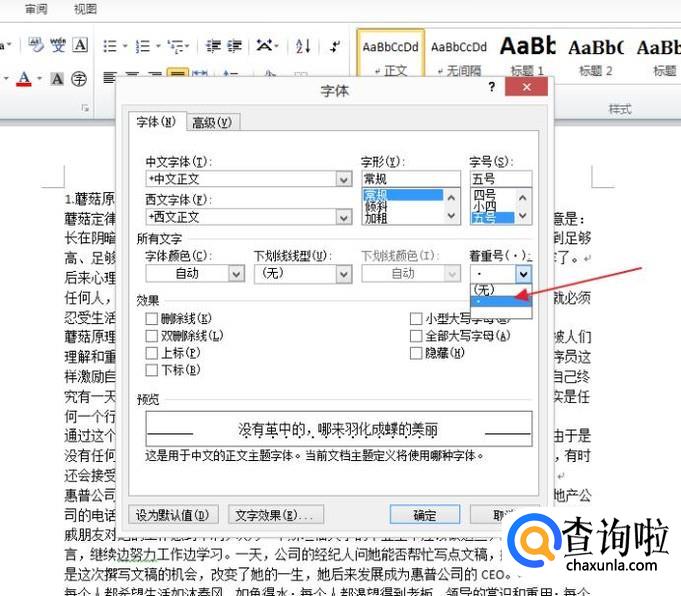Screen dimensions: 681x596
Task: Click the 设为默认值(D) button
Action: pos(173,515)
